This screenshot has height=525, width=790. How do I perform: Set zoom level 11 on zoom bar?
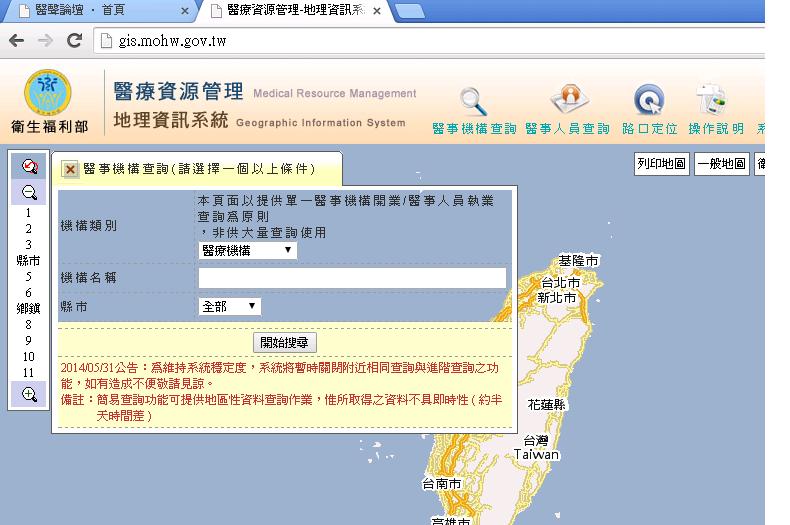(x=29, y=373)
